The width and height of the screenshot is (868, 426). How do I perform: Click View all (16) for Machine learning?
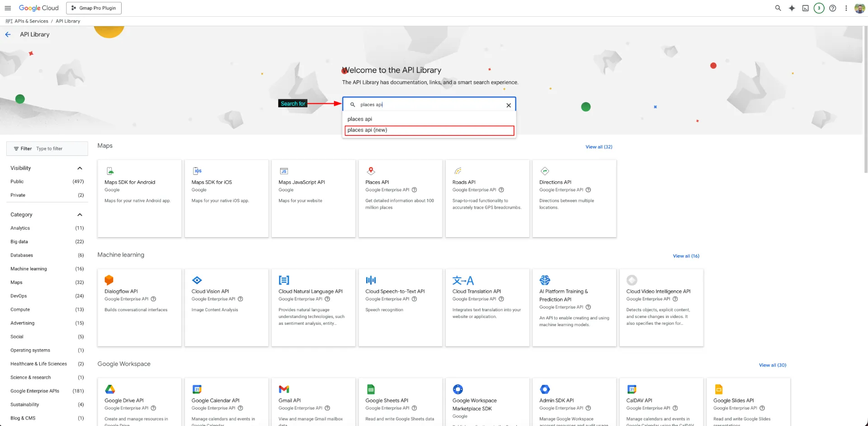click(x=686, y=256)
